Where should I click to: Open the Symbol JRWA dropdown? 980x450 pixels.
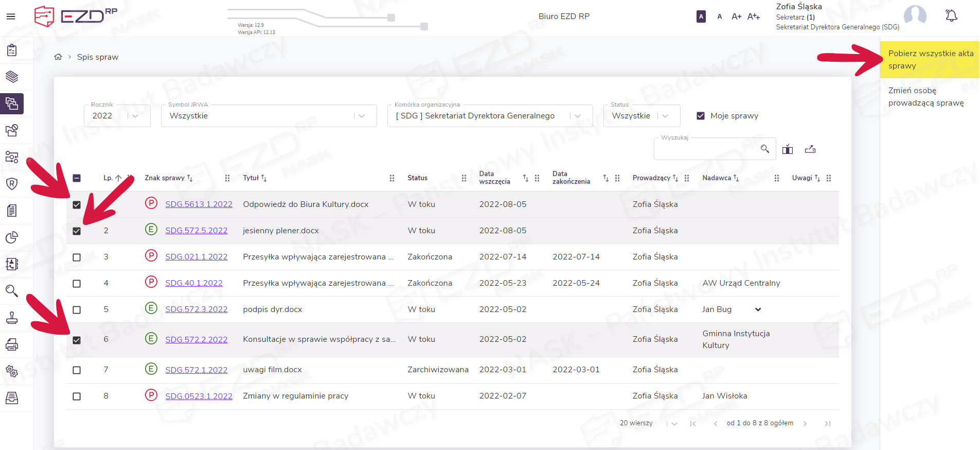361,116
